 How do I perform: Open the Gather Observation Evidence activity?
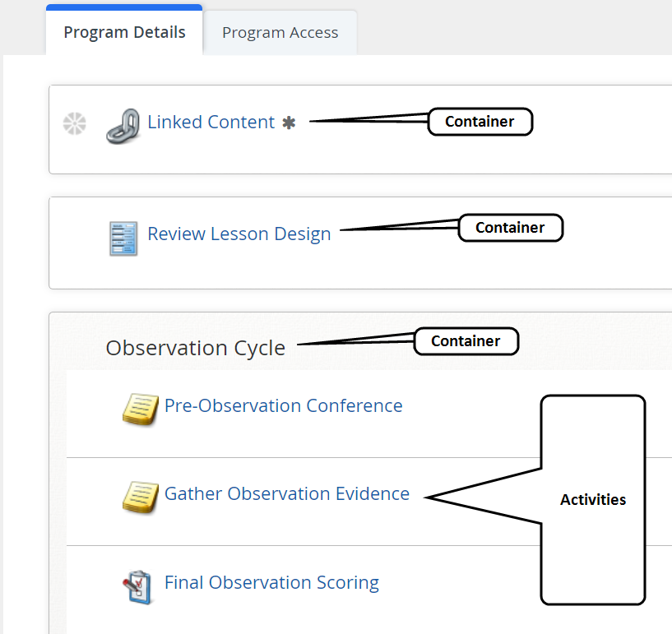(286, 493)
